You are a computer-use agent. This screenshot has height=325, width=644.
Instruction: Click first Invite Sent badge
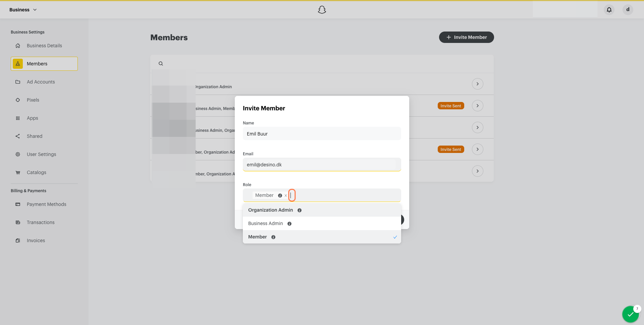tap(451, 106)
